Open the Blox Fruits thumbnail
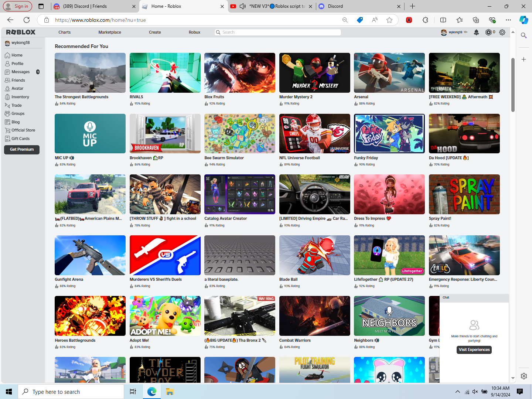This screenshot has height=399, width=532. 240,73
